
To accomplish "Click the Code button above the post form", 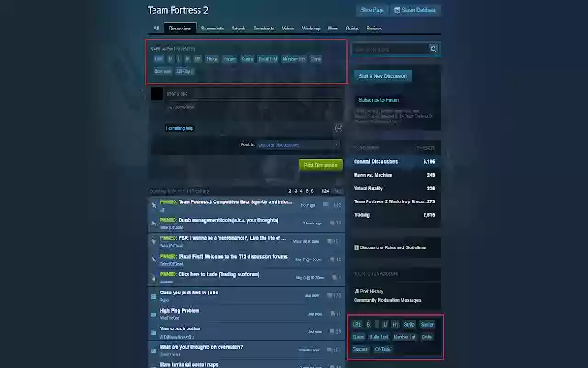I will pos(315,59).
